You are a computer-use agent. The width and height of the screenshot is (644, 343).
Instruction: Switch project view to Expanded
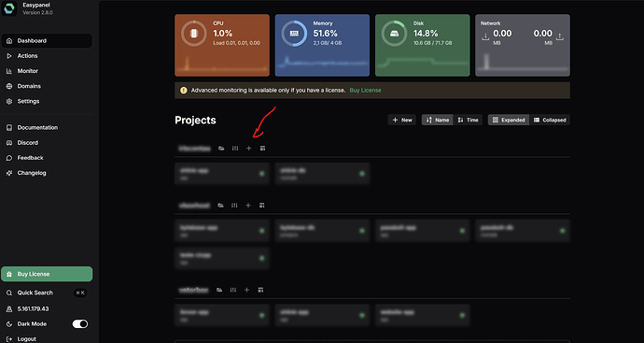[x=509, y=120]
